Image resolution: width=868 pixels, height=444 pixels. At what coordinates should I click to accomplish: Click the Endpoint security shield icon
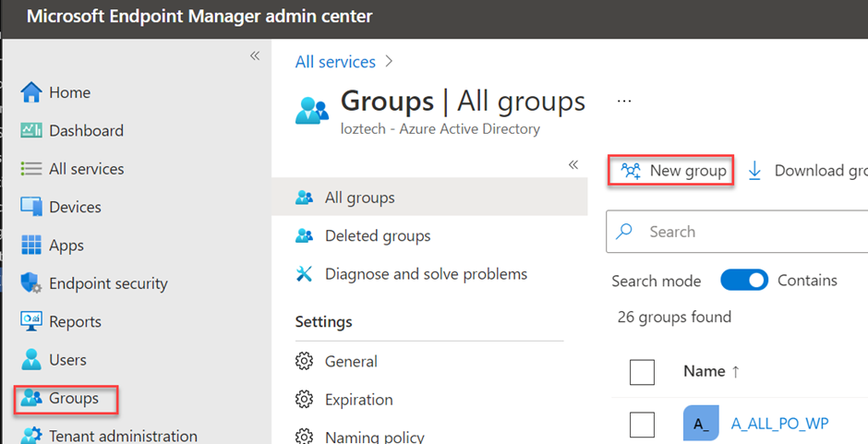click(x=31, y=282)
